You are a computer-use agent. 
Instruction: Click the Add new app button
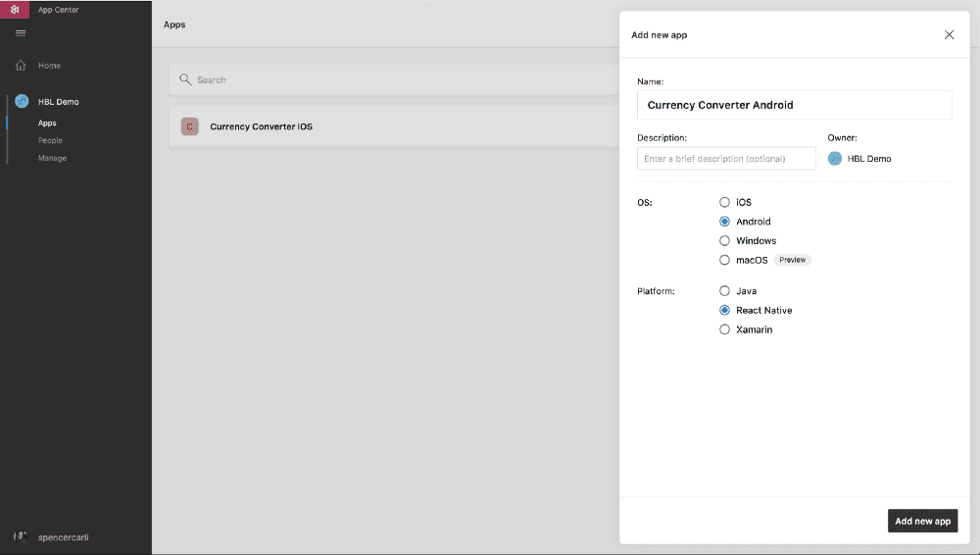922,521
